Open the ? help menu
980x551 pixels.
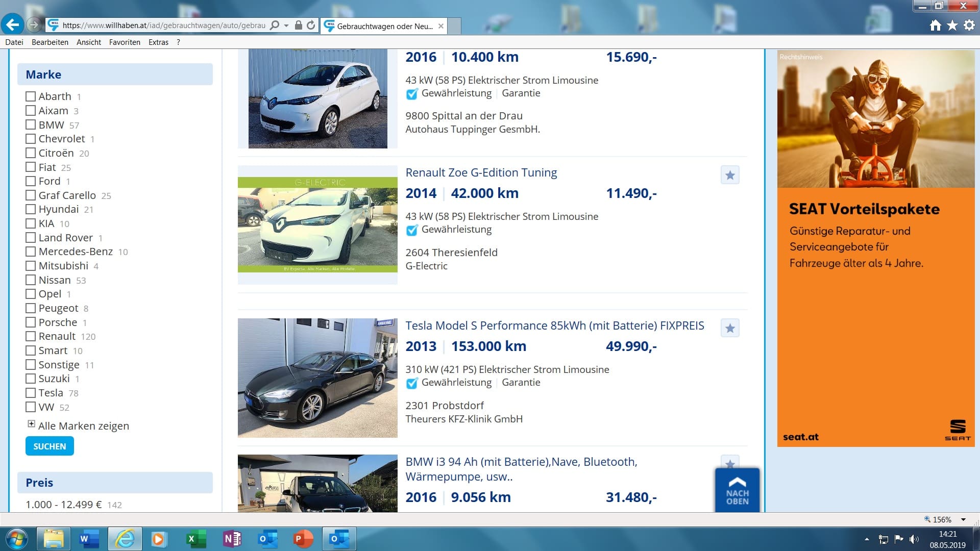pyautogui.click(x=178, y=42)
